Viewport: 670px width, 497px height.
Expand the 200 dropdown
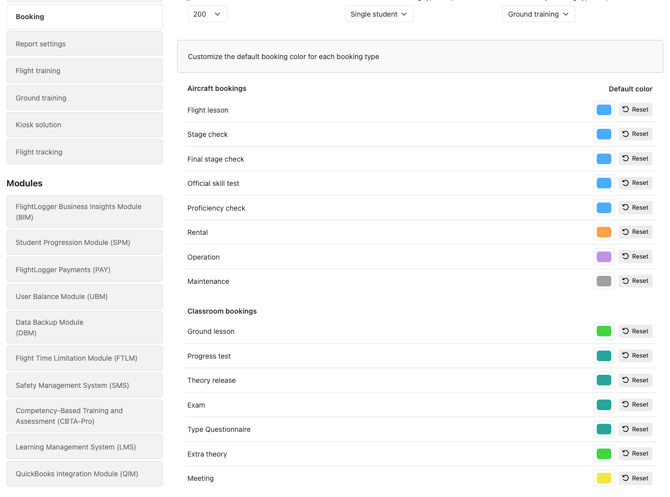[207, 14]
